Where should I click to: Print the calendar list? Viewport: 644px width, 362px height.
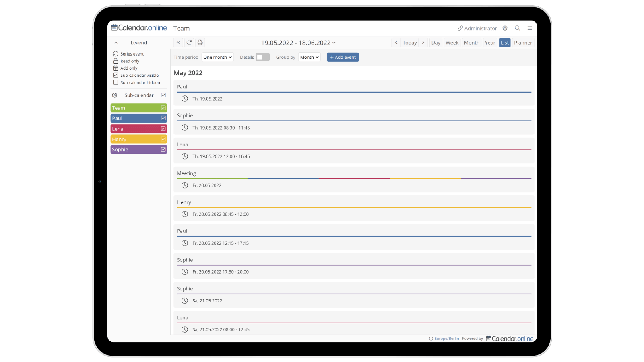pyautogui.click(x=200, y=43)
